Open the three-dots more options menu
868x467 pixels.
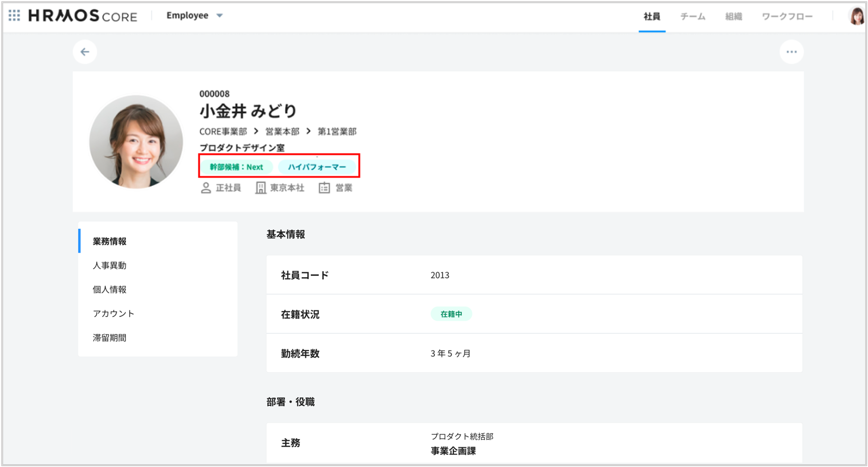(791, 52)
